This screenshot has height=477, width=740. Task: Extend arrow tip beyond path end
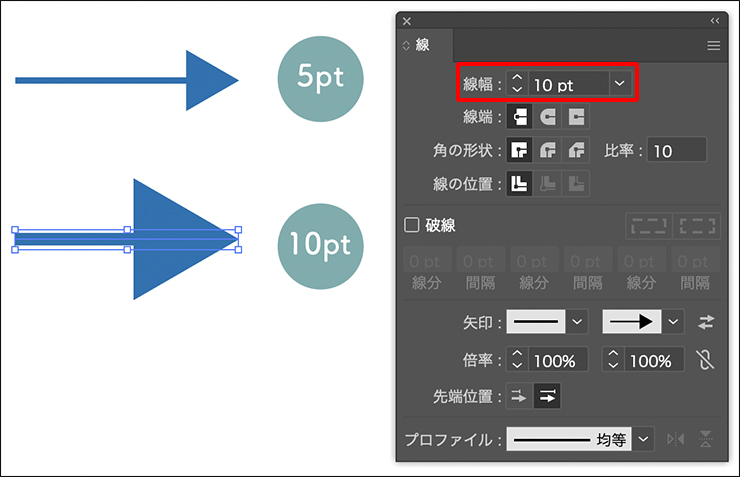tap(519, 396)
